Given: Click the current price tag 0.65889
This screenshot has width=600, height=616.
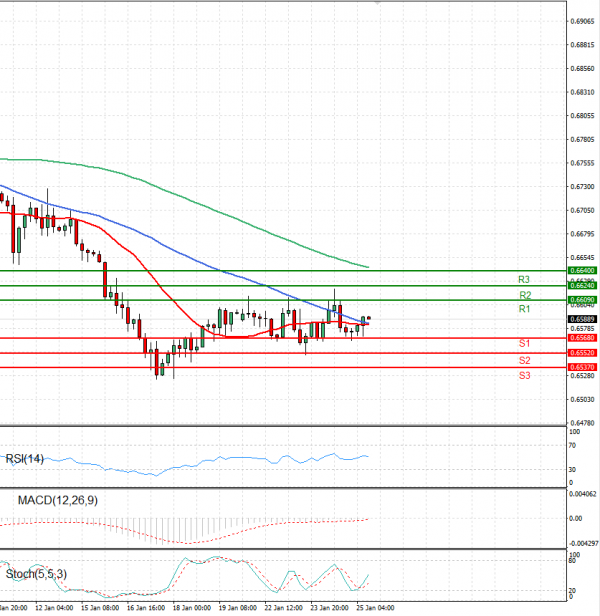Looking at the screenshot, I should [583, 319].
